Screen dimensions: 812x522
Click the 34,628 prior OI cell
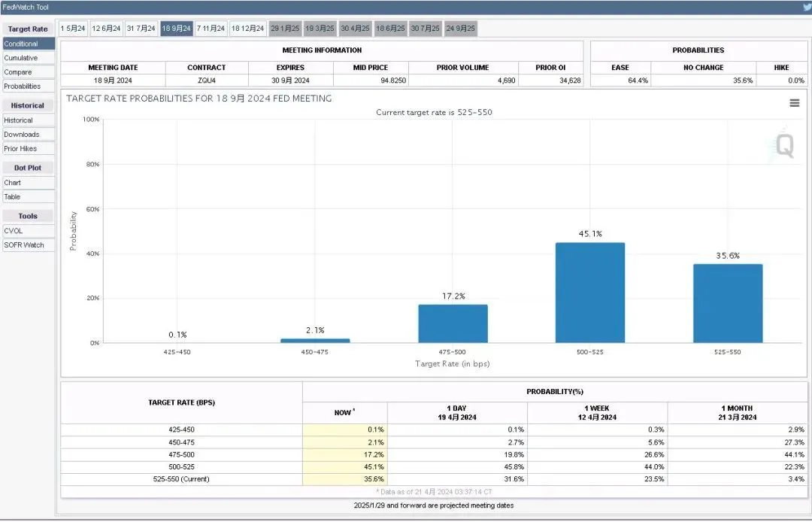tap(550, 80)
